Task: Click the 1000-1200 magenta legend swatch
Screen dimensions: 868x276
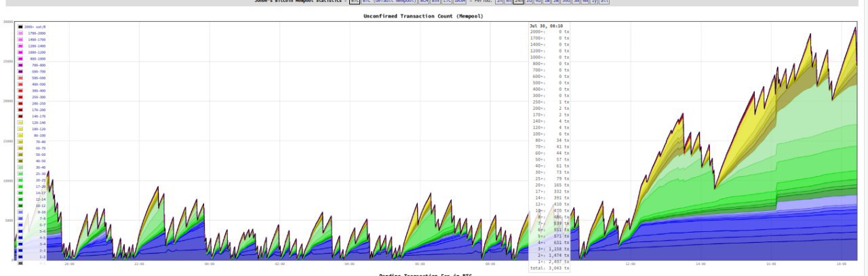Action: (20, 52)
